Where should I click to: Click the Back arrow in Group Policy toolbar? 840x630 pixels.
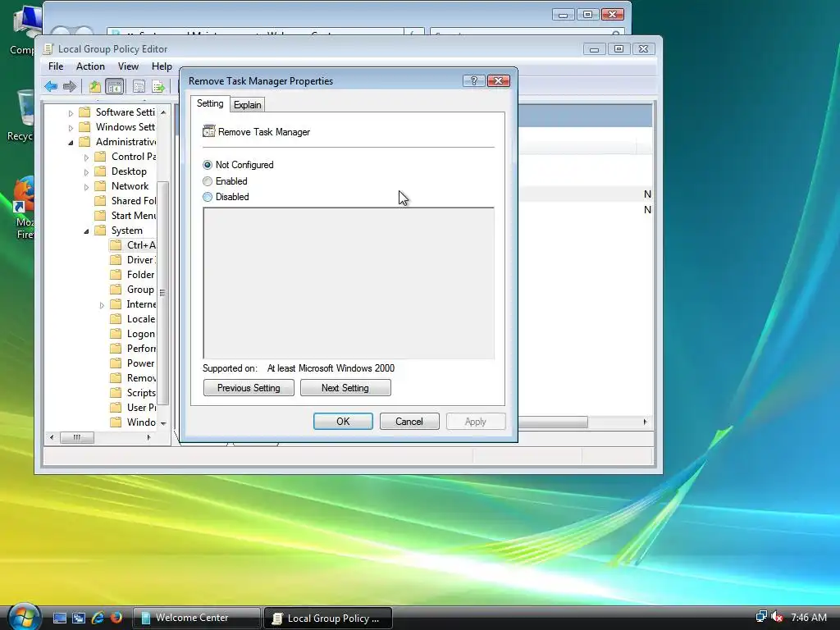(x=51, y=86)
